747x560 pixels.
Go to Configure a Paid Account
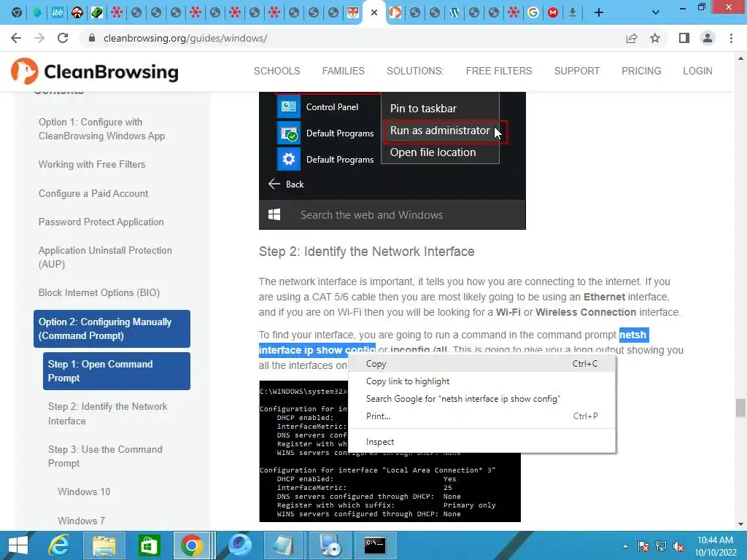pyautogui.click(x=93, y=193)
